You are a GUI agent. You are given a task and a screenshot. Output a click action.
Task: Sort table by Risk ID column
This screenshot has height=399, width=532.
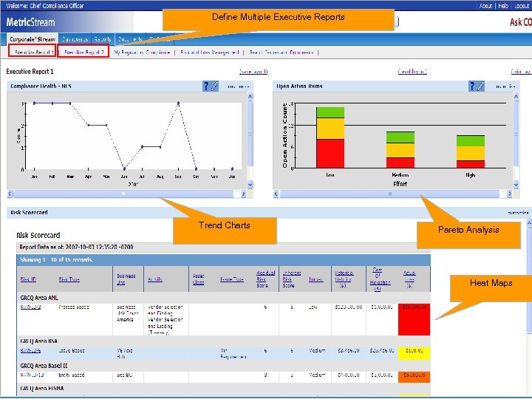coord(28,279)
